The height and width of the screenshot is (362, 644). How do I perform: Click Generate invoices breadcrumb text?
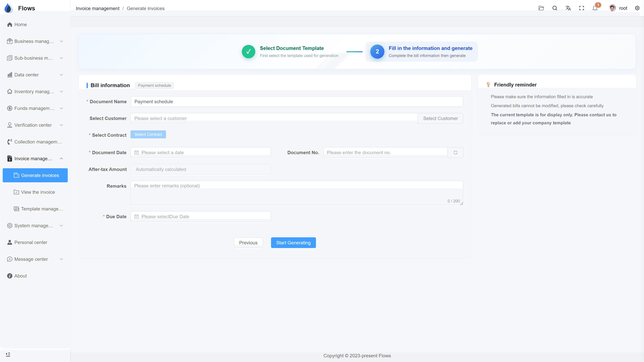146,8
